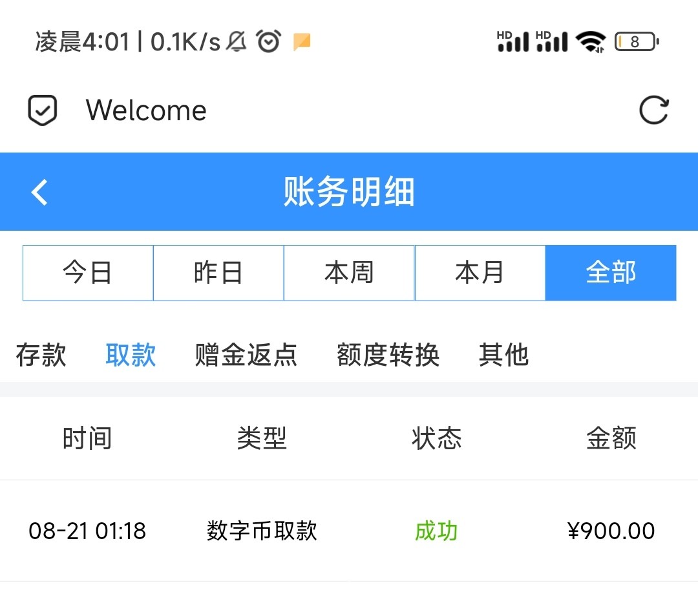Select the 全部 date filter
This screenshot has width=698, height=616.
(611, 273)
